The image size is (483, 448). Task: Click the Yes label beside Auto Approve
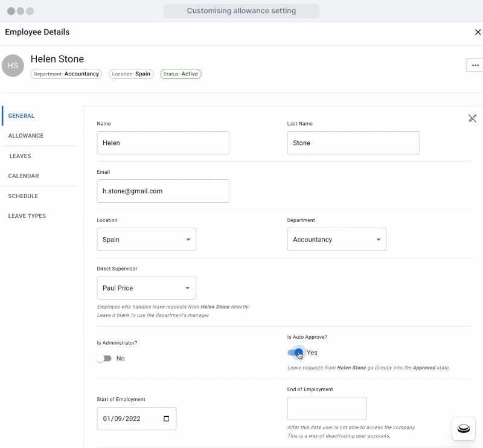pos(312,353)
